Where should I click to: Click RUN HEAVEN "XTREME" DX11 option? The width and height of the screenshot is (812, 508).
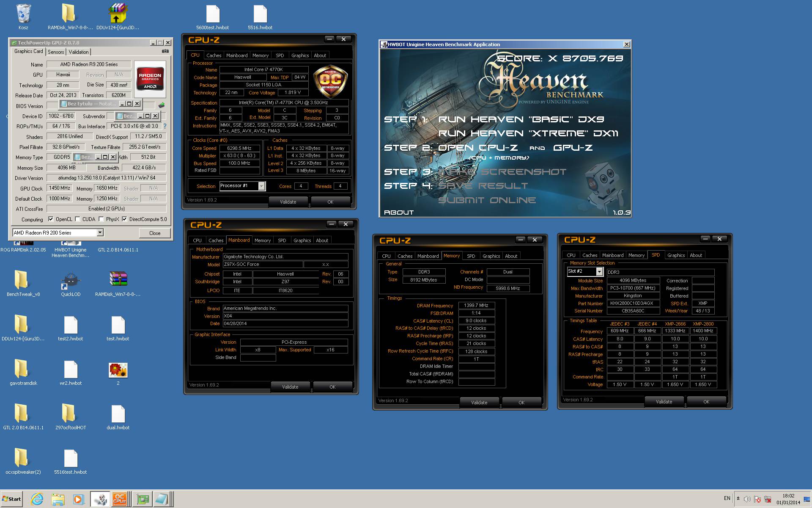tap(528, 133)
